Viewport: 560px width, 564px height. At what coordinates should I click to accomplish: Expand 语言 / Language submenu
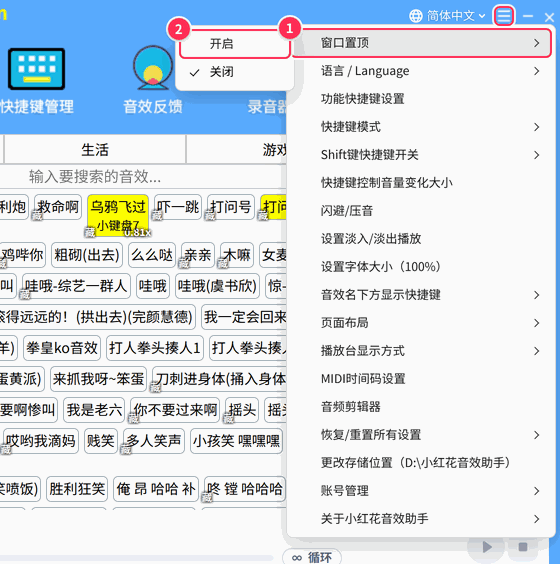(422, 71)
